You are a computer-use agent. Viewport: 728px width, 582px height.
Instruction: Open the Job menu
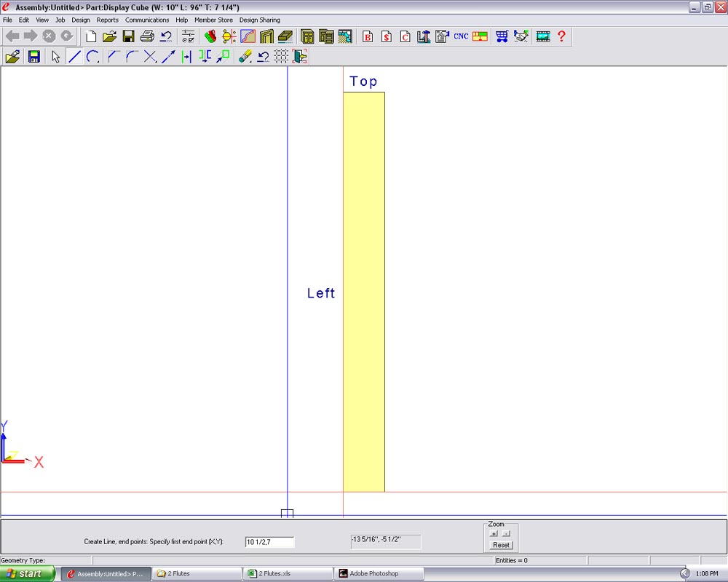60,20
